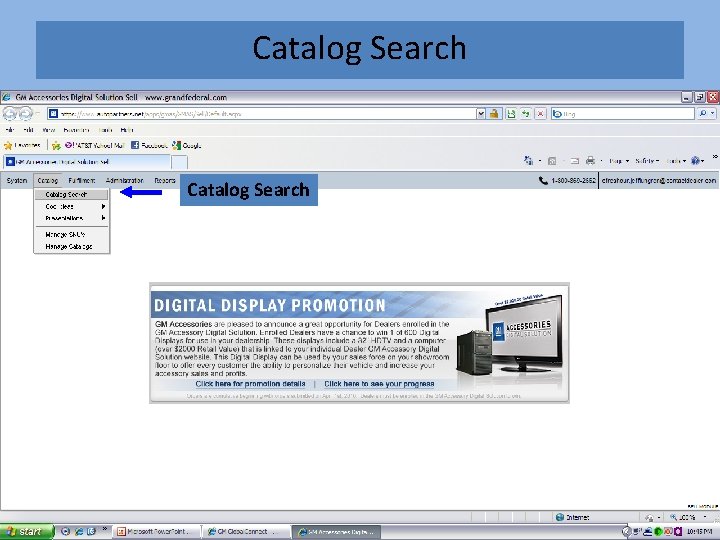Screen dimensions: 720x540
Task: Click the Print icon in the command bar
Action: [x=591, y=161]
